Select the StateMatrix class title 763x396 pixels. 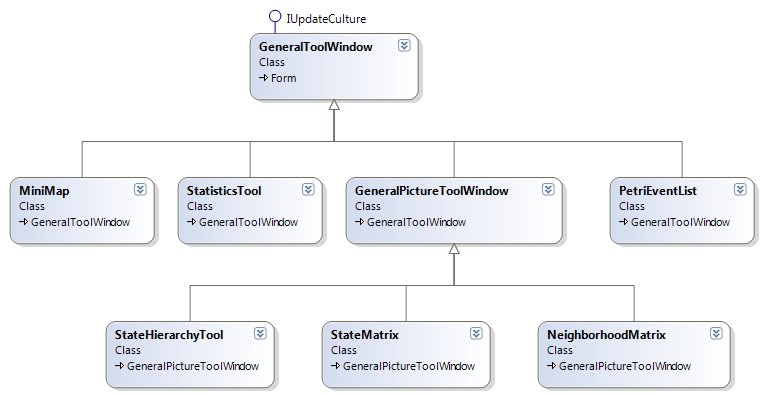[x=364, y=335]
